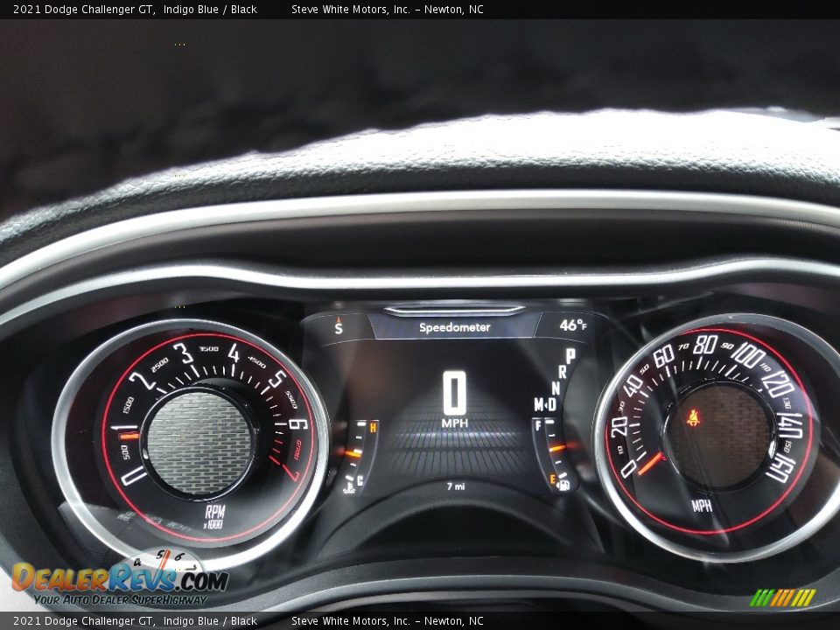Click the 6 mark on tachometer

tap(297, 424)
